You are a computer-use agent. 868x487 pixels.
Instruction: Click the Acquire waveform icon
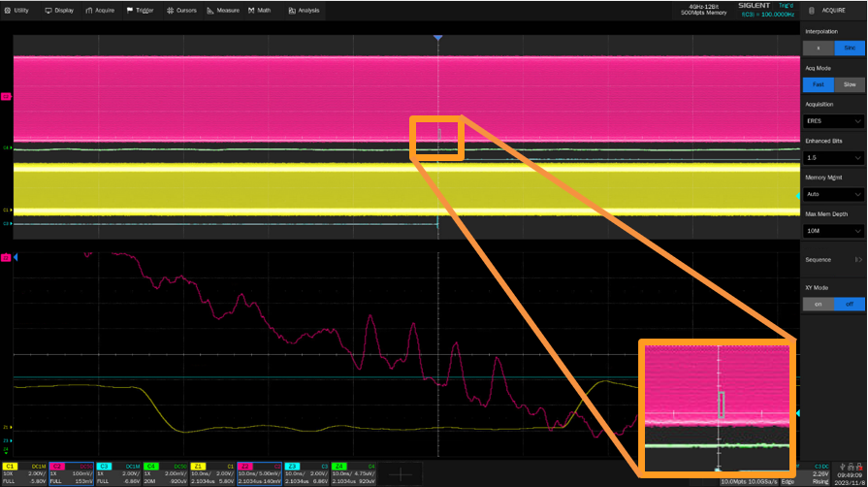tap(88, 10)
